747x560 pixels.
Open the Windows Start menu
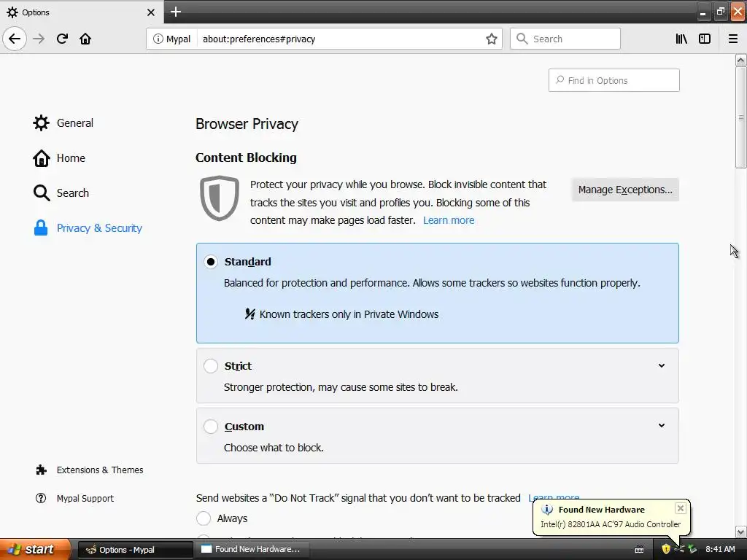pos(33,549)
